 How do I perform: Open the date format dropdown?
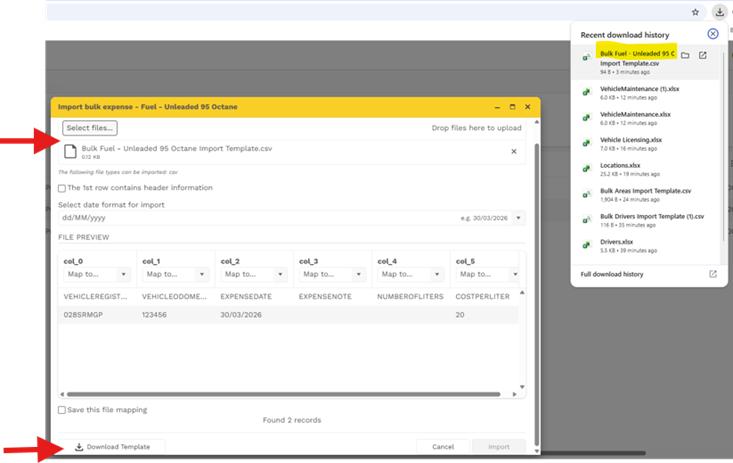pyautogui.click(x=518, y=218)
